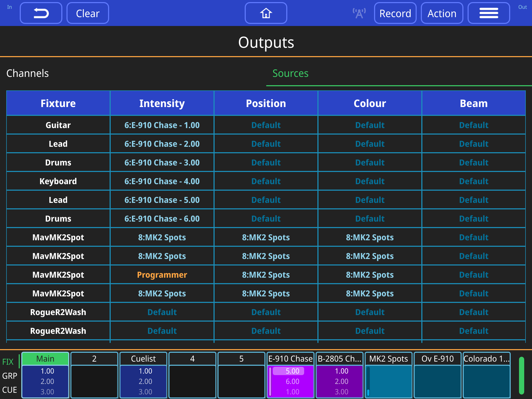The height and width of the screenshot is (399, 532).
Task: Switch to the Channels tab
Action: tap(27, 74)
